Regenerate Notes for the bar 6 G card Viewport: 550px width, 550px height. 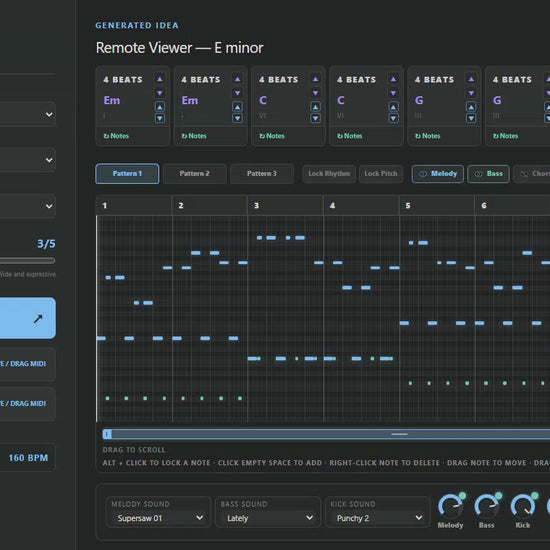point(505,136)
